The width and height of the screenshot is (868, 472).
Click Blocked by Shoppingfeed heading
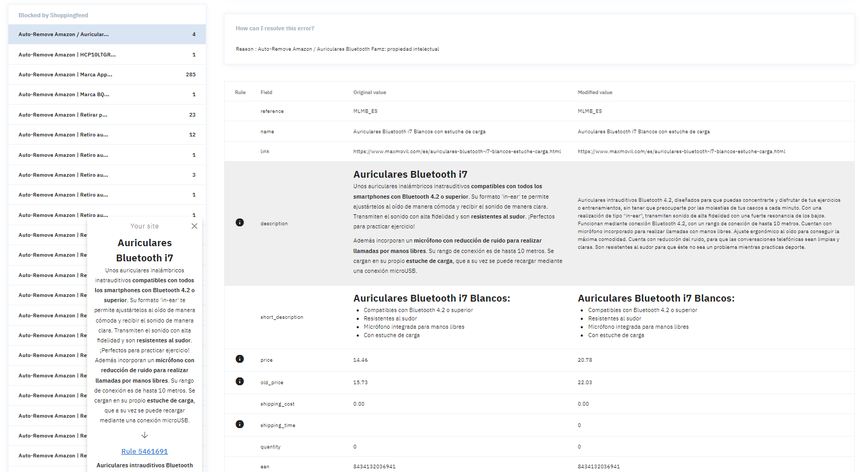53,15
